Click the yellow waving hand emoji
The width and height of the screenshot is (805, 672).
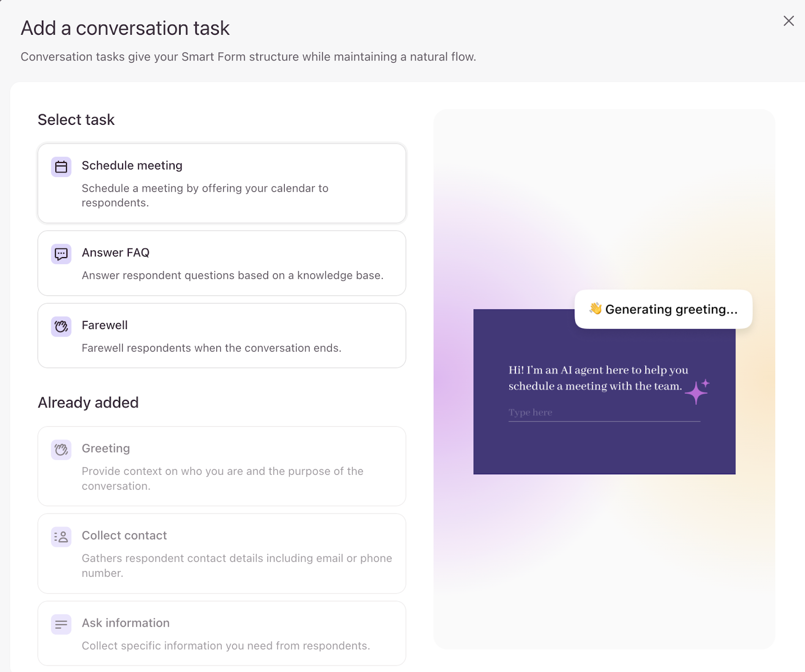tap(595, 308)
